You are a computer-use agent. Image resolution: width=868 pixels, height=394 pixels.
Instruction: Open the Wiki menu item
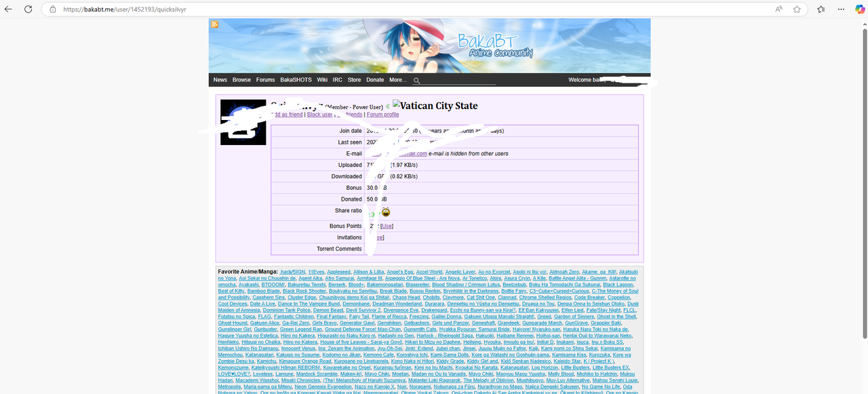point(322,80)
